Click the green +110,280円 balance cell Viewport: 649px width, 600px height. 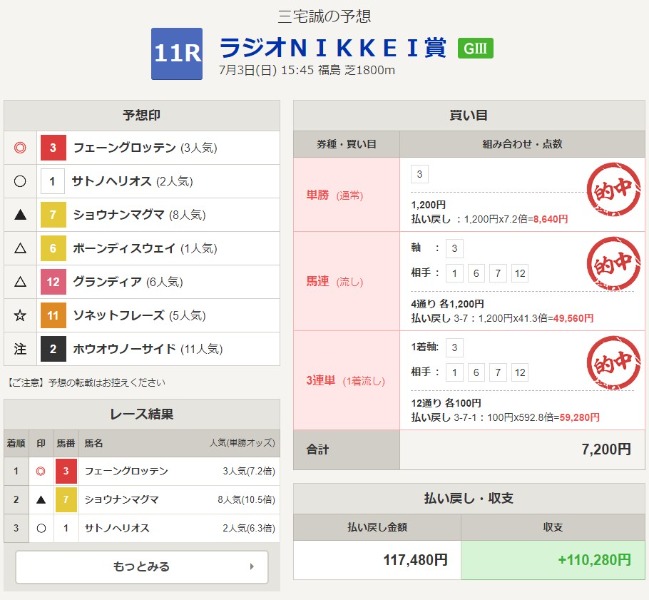point(553,560)
